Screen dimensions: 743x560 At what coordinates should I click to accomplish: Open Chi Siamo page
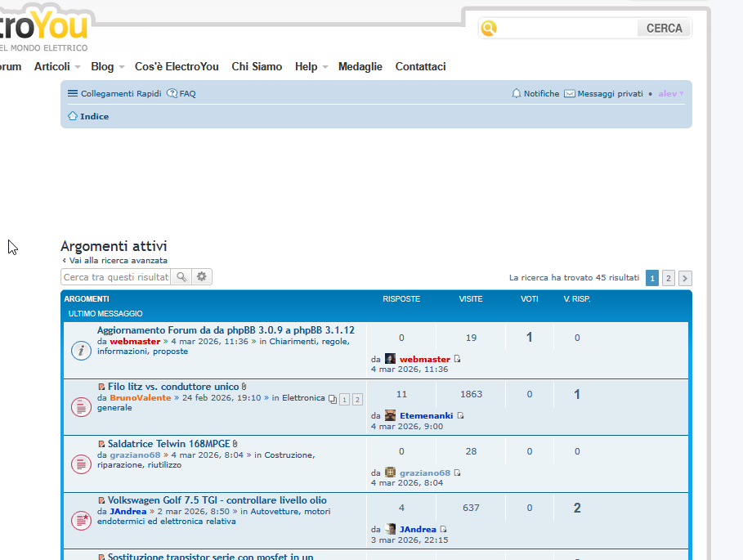tap(257, 67)
